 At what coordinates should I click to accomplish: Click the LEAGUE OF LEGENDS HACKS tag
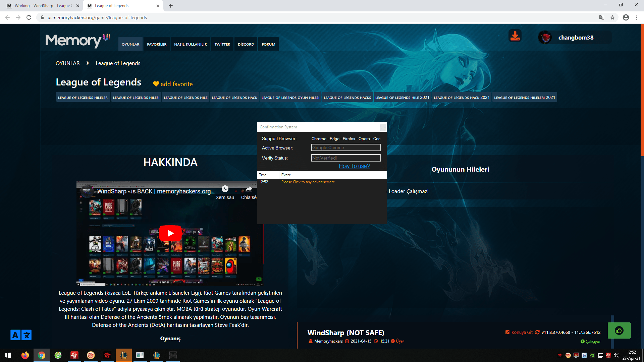coord(347,98)
